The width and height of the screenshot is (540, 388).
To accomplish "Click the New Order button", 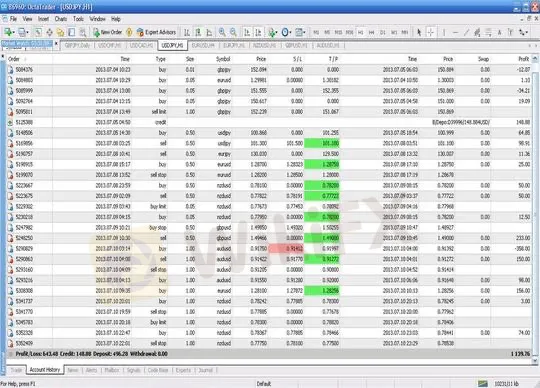I will pos(108,32).
